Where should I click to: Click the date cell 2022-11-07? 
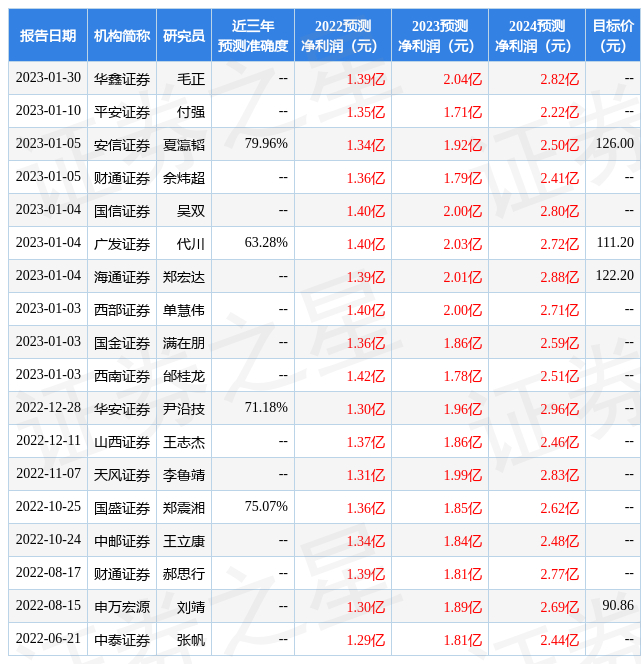point(48,473)
